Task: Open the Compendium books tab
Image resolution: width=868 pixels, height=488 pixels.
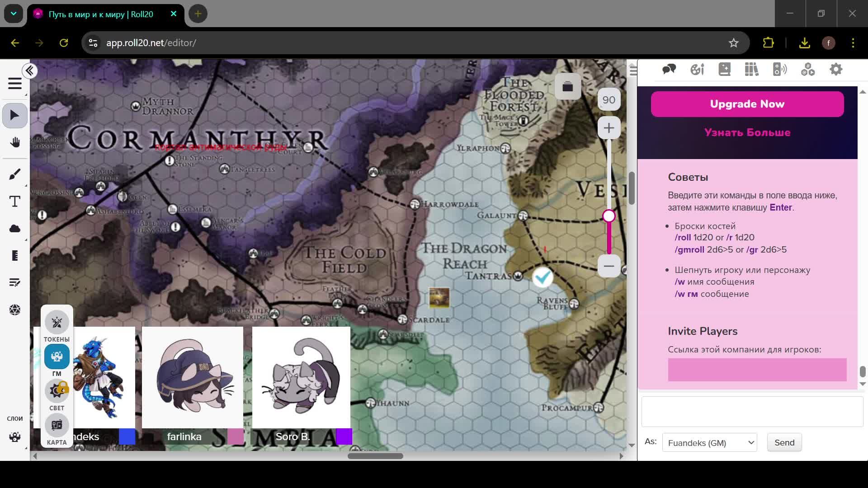Action: point(752,70)
